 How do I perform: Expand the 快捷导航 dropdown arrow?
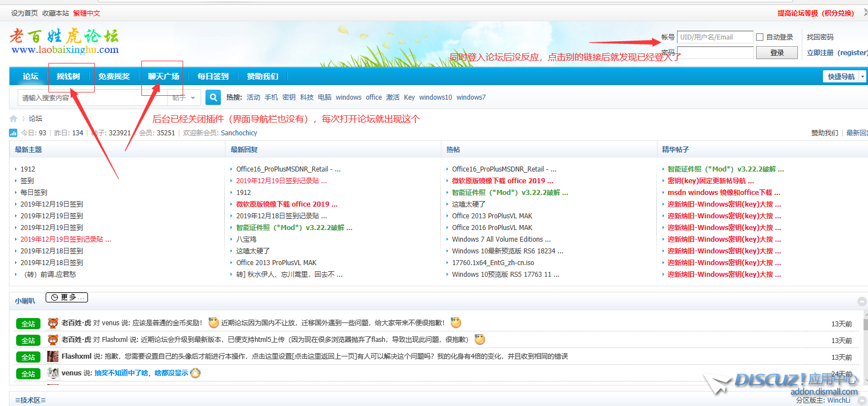pyautogui.click(x=862, y=76)
